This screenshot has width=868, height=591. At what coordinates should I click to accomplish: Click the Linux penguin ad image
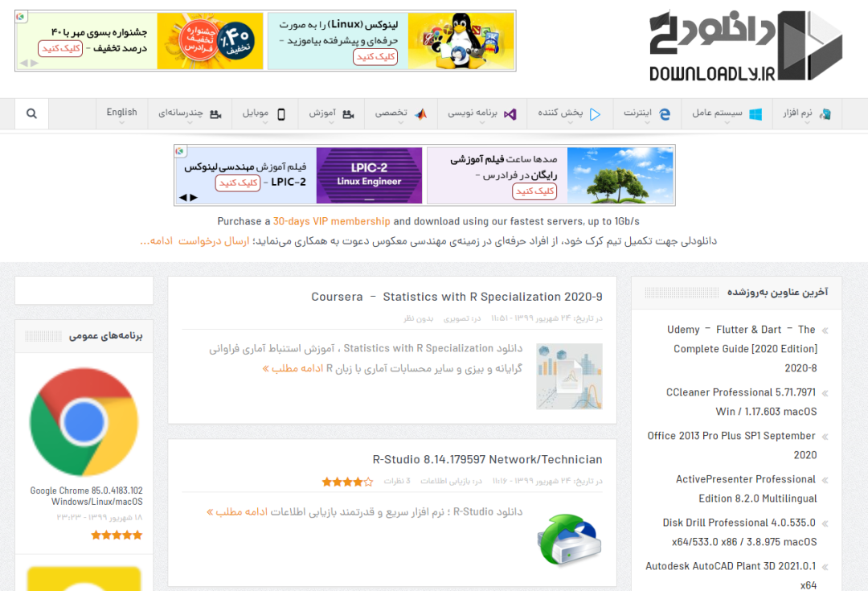(461, 41)
